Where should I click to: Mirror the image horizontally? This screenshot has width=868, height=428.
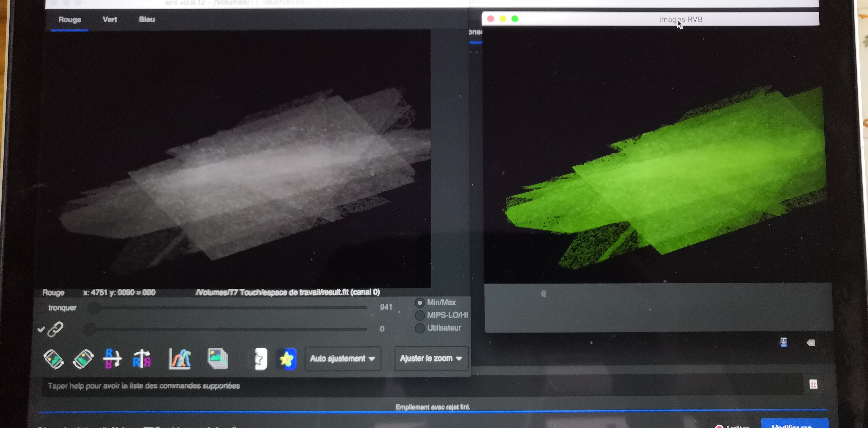click(x=142, y=359)
